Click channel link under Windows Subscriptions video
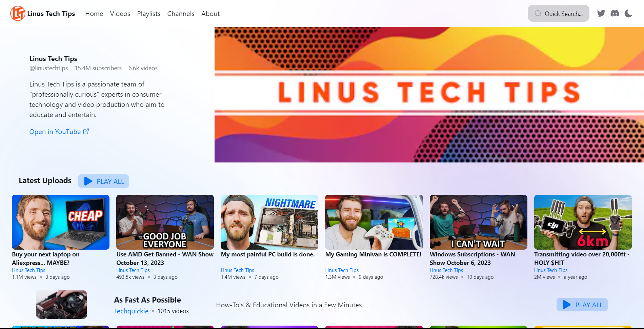 (x=446, y=270)
